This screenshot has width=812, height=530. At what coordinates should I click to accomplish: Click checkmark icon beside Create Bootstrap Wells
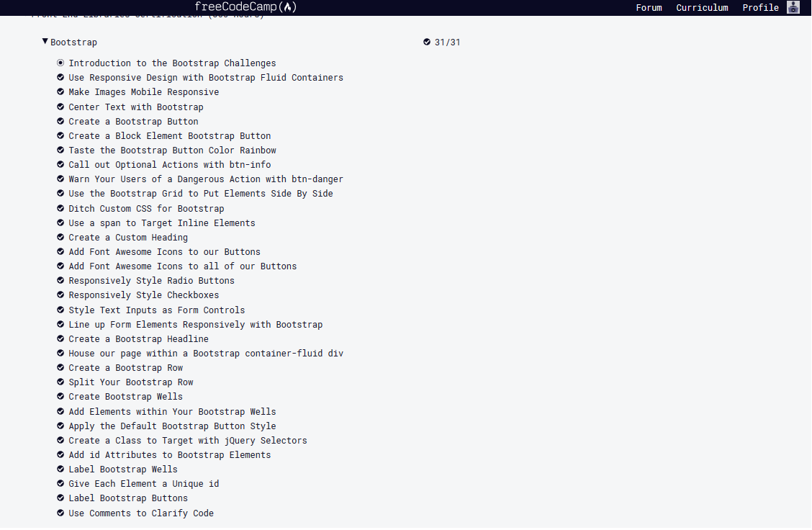click(60, 397)
